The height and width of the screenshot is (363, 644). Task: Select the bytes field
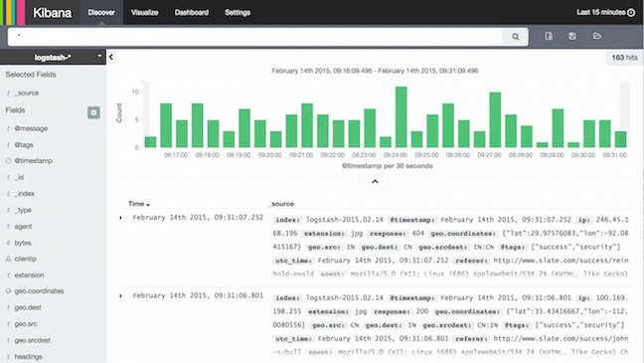tap(23, 243)
